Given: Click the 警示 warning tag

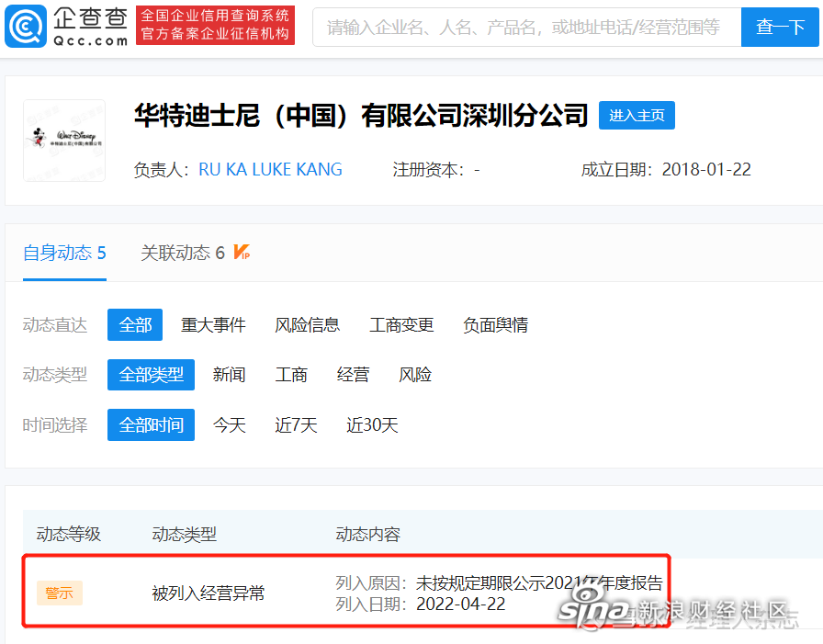Looking at the screenshot, I should pyautogui.click(x=60, y=593).
